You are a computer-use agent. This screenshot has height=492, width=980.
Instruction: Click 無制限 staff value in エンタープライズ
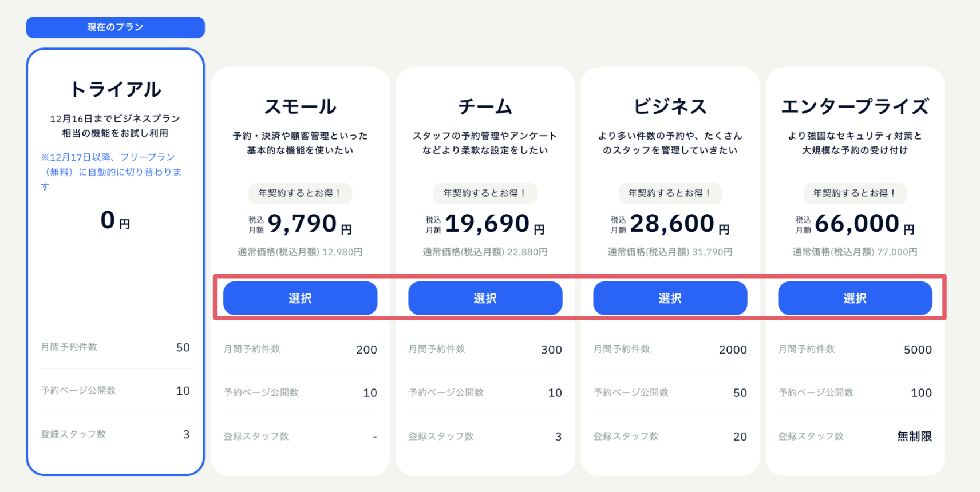coord(914,437)
